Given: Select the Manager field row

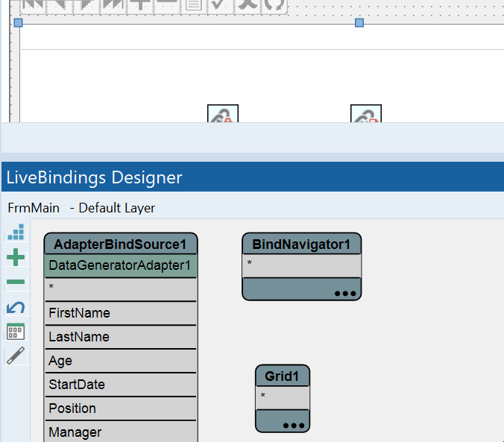Looking at the screenshot, I should pyautogui.click(x=121, y=432).
